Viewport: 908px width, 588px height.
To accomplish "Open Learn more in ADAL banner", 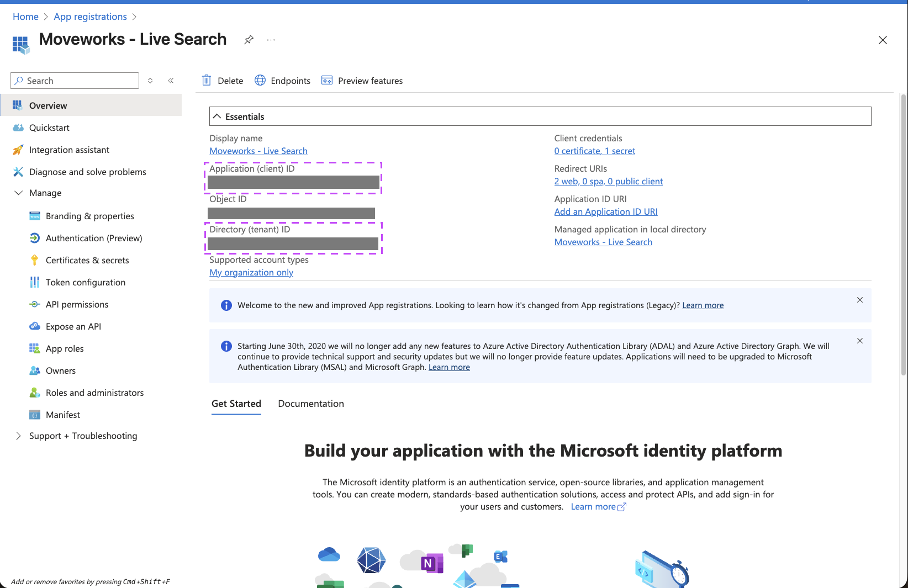I will [x=449, y=367].
